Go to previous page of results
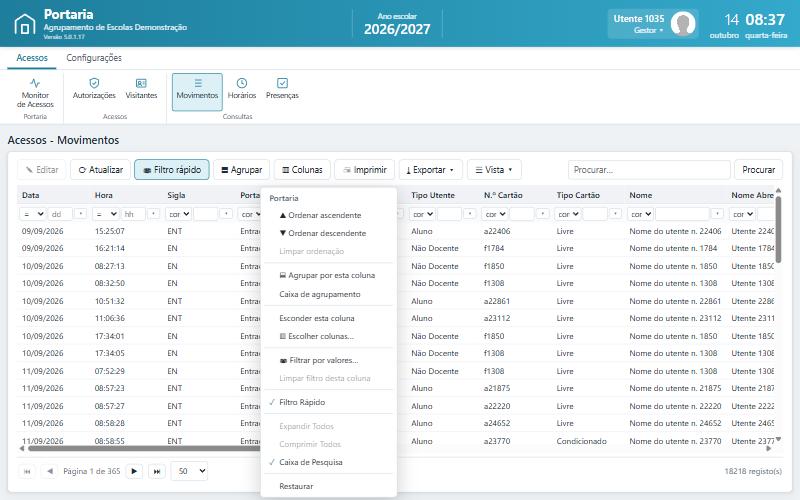 pyautogui.click(x=49, y=471)
